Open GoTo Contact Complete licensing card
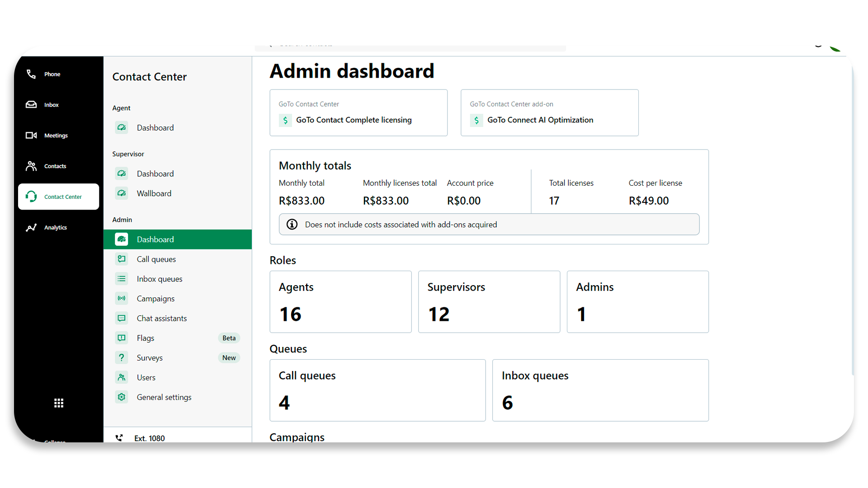Image resolution: width=868 pixels, height=488 pixels. click(x=359, y=113)
